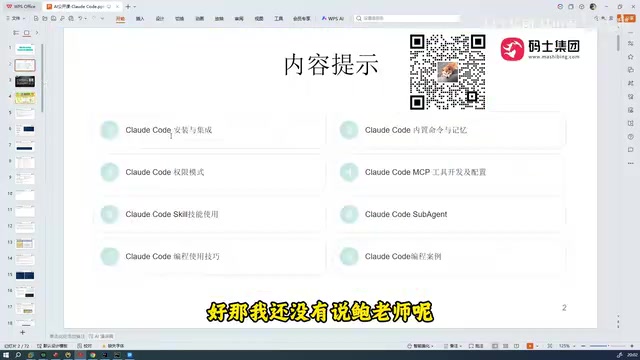
Task: Open the 动画 ribbon tab
Action: 199,19
